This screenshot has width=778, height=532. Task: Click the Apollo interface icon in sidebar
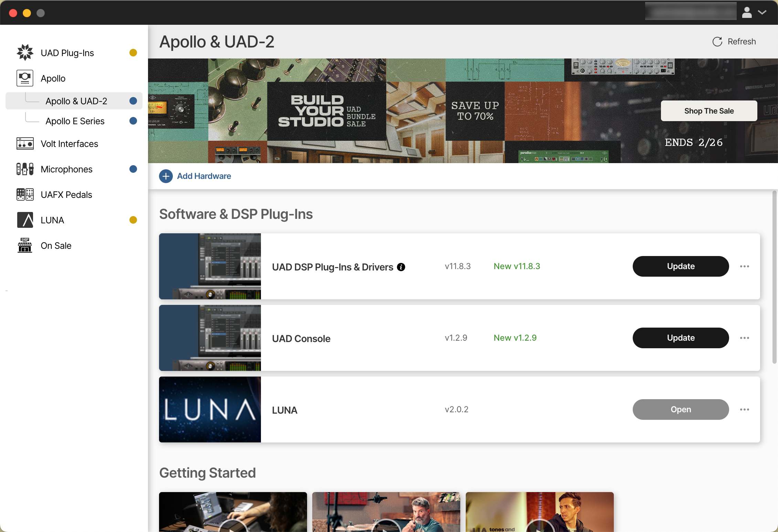(x=24, y=78)
